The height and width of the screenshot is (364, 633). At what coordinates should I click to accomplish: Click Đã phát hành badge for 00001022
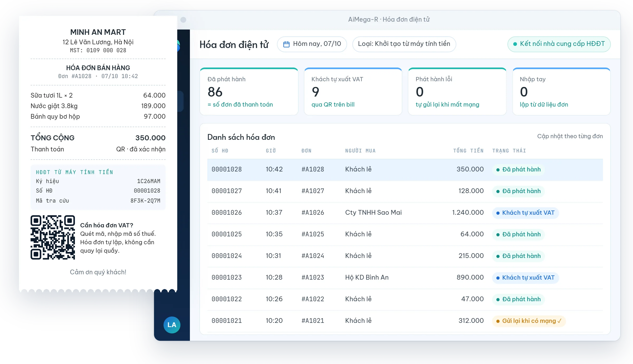(518, 299)
